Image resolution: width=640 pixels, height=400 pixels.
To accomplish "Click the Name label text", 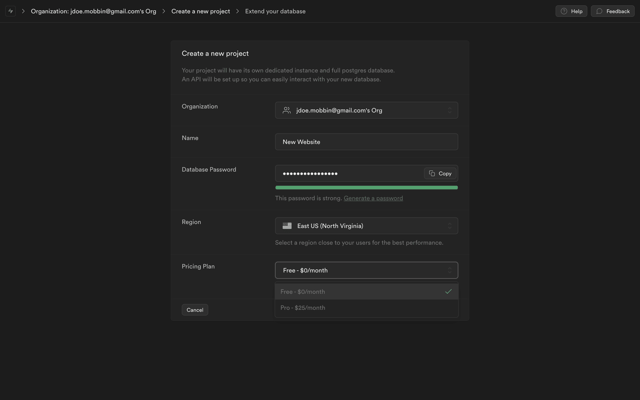I will [x=190, y=138].
